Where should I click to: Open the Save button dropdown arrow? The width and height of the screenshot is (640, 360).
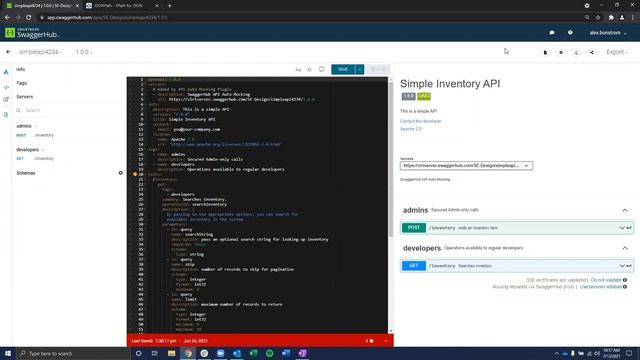[360, 69]
